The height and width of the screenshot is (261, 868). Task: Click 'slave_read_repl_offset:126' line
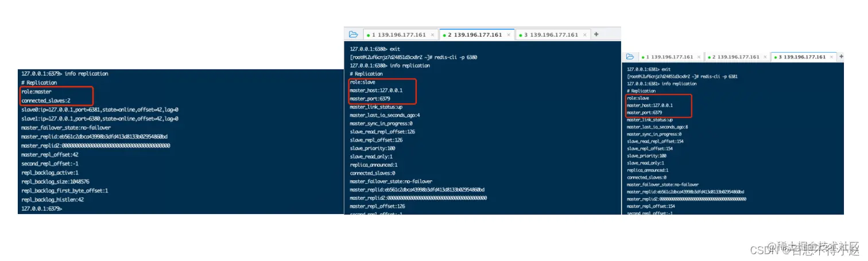pyautogui.click(x=382, y=131)
